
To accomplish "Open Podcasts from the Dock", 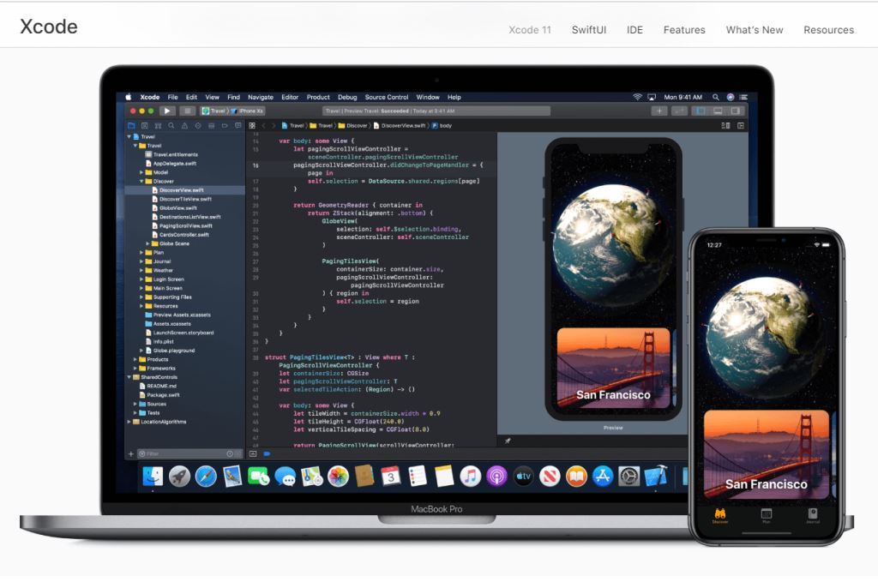I will [496, 477].
